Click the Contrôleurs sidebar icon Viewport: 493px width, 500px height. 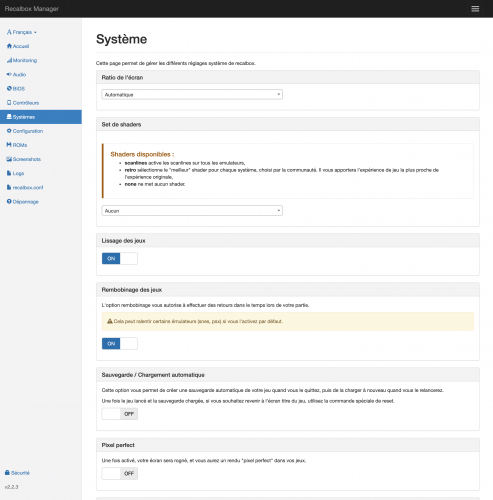point(9,103)
